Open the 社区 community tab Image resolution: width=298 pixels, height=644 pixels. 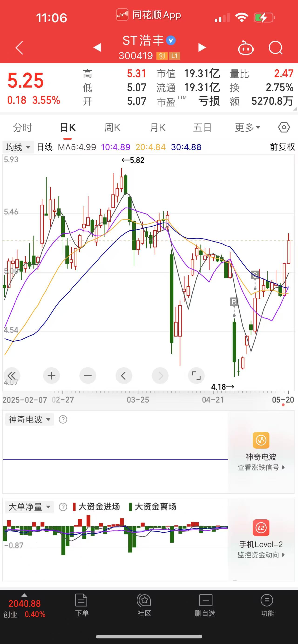[144, 605]
